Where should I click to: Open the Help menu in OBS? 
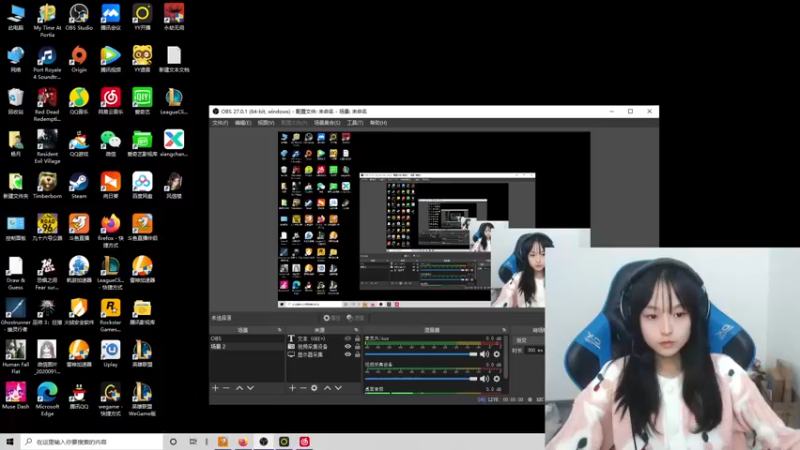click(x=378, y=123)
